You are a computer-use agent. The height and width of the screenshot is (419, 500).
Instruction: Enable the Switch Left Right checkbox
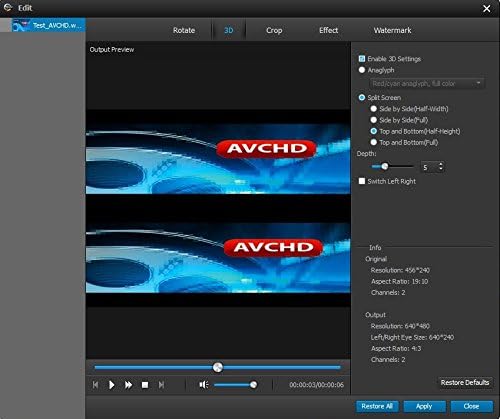[362, 181]
